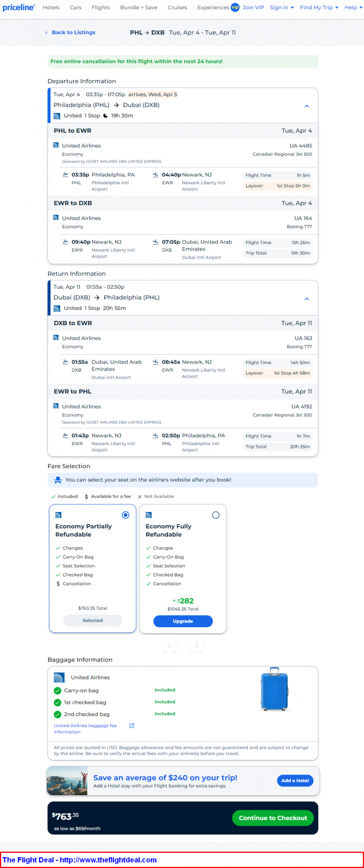This screenshot has height=868, width=364.
Task: Click the blue suitcase image
Action: 274,690
